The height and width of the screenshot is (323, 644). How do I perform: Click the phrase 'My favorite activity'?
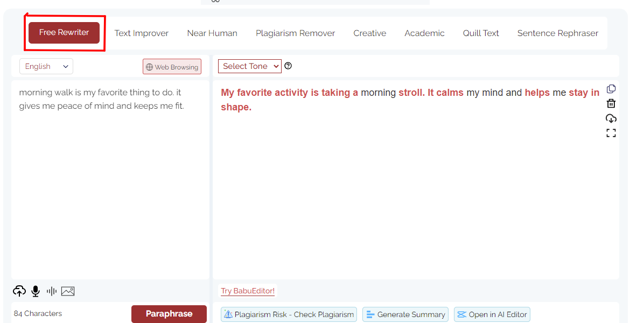(264, 93)
